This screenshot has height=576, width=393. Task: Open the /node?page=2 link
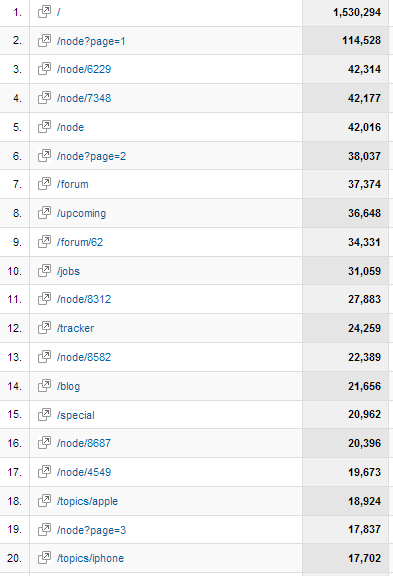[x=91, y=156]
